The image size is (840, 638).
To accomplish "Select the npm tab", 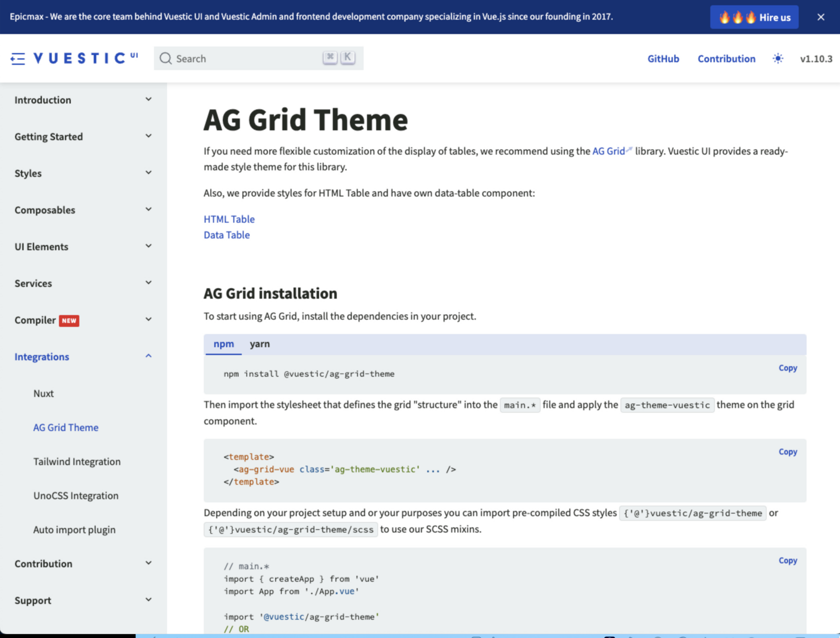I will pyautogui.click(x=223, y=344).
